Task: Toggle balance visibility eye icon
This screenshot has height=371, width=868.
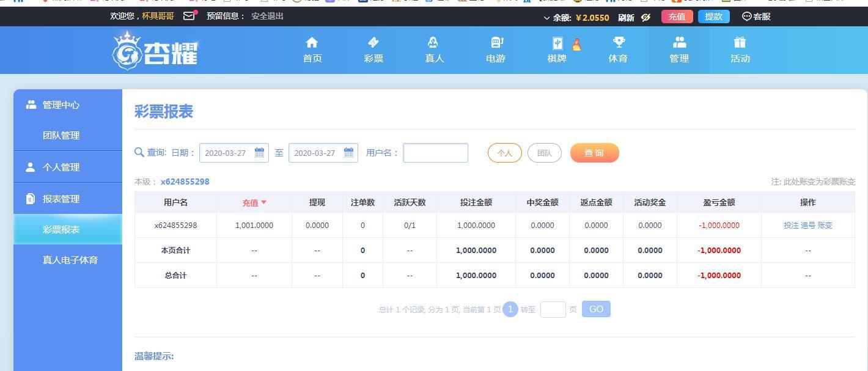Action: [646, 17]
